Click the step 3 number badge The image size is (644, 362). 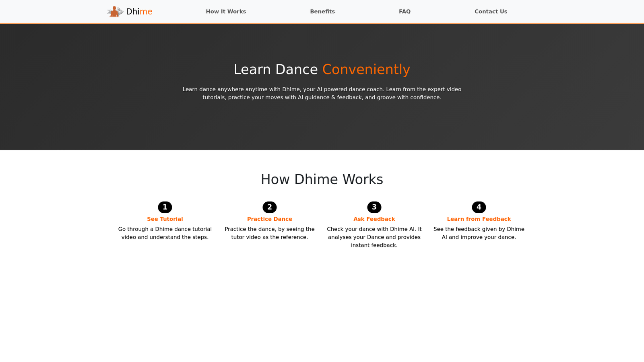[x=374, y=207]
